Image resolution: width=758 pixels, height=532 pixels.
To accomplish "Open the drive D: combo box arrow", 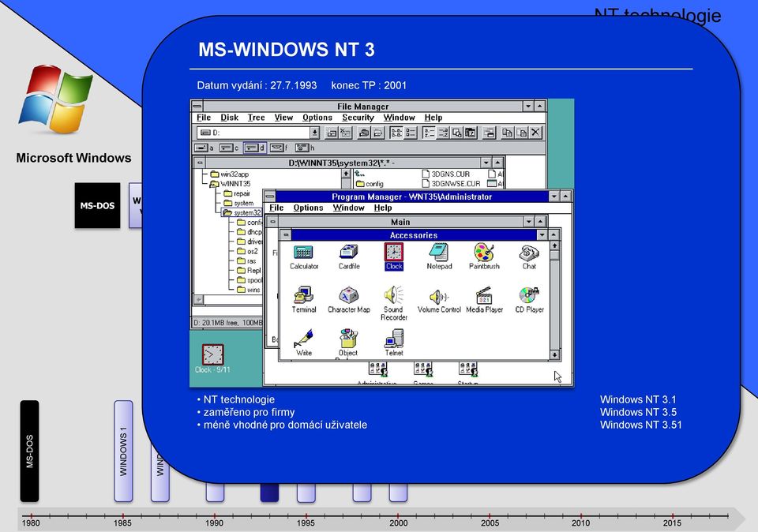I will click(315, 133).
